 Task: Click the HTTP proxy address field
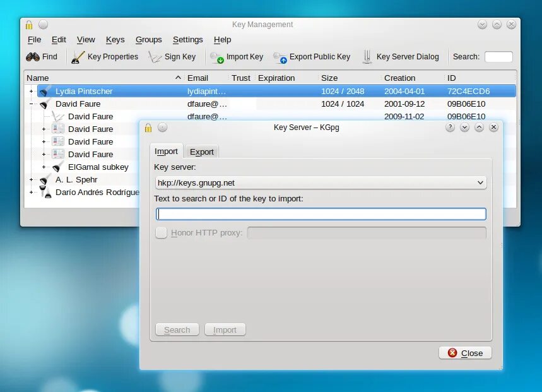click(x=367, y=233)
